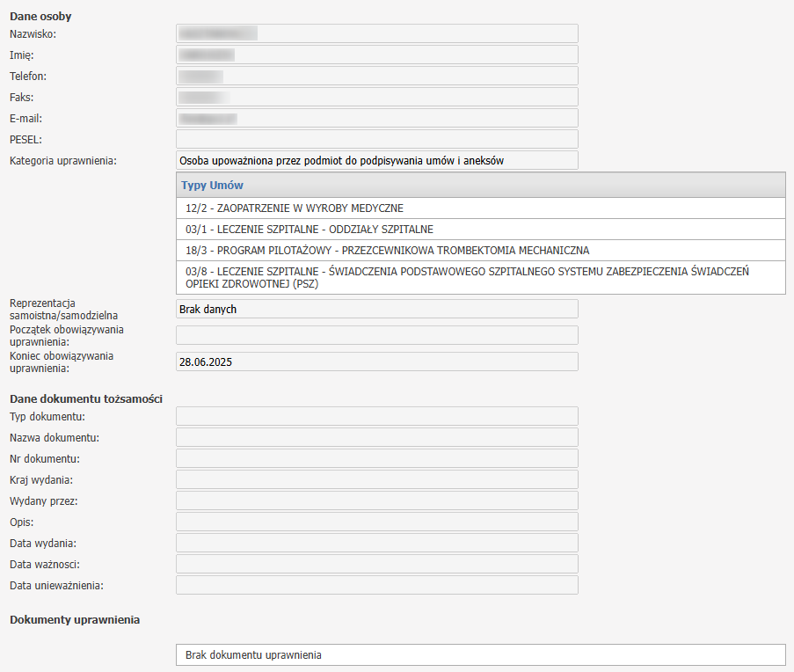
Task: Select the Typ dokumentu field
Action: (x=377, y=416)
